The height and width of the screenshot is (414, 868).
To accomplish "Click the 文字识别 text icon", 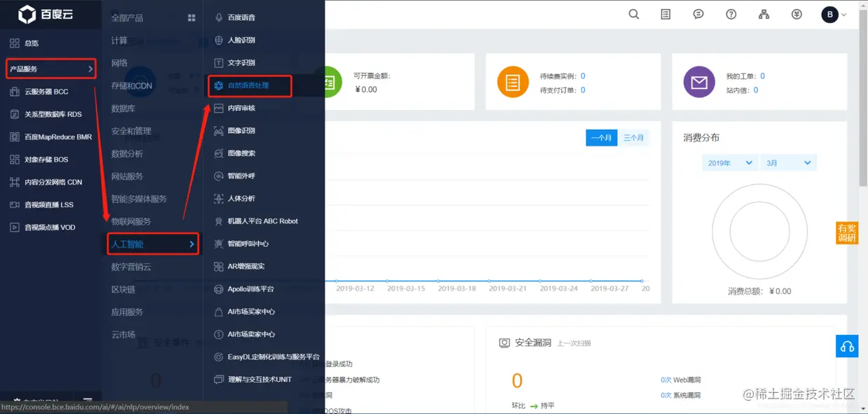I will click(x=219, y=62).
